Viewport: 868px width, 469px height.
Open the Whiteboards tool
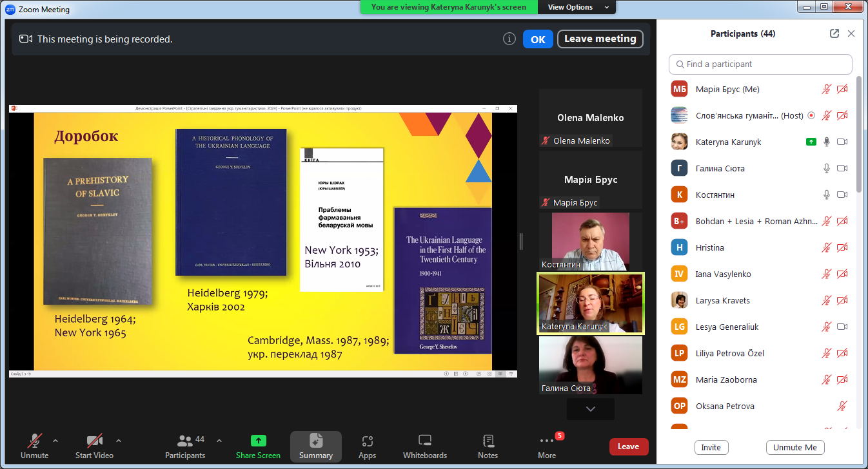click(424, 446)
